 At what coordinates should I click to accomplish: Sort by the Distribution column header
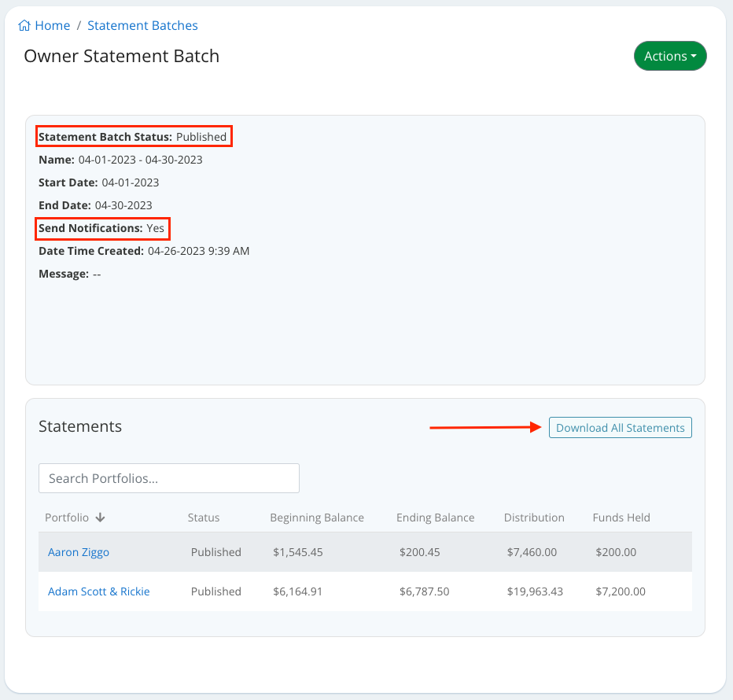point(534,518)
